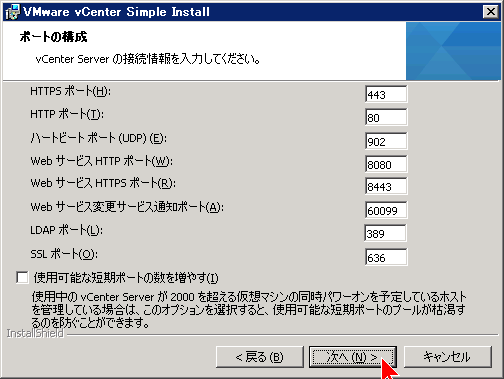Click the installer icon in the title bar
Screen dimensions: 504x379
click(x=13, y=12)
